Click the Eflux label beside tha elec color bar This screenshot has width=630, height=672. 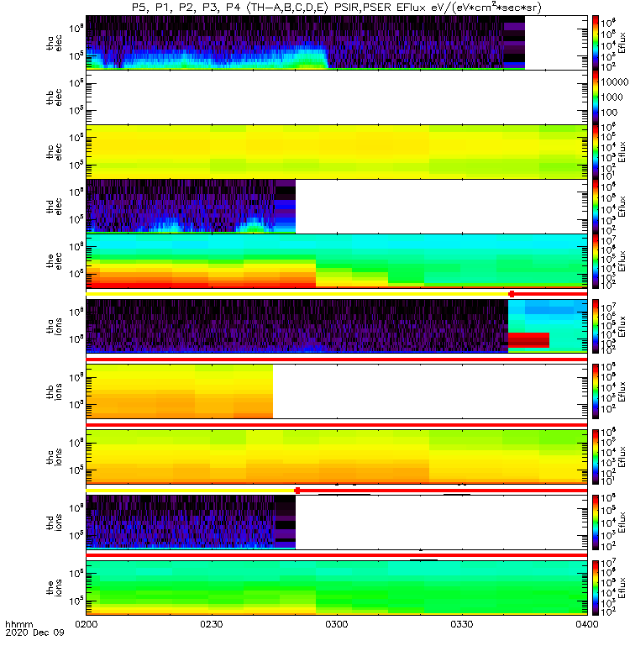[622, 43]
